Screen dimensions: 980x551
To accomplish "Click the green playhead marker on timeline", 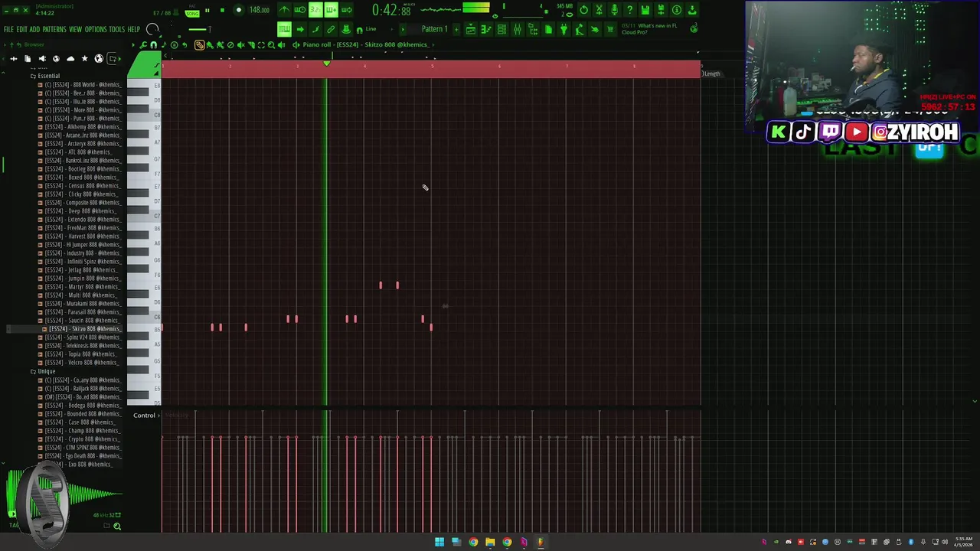I will click(x=327, y=63).
